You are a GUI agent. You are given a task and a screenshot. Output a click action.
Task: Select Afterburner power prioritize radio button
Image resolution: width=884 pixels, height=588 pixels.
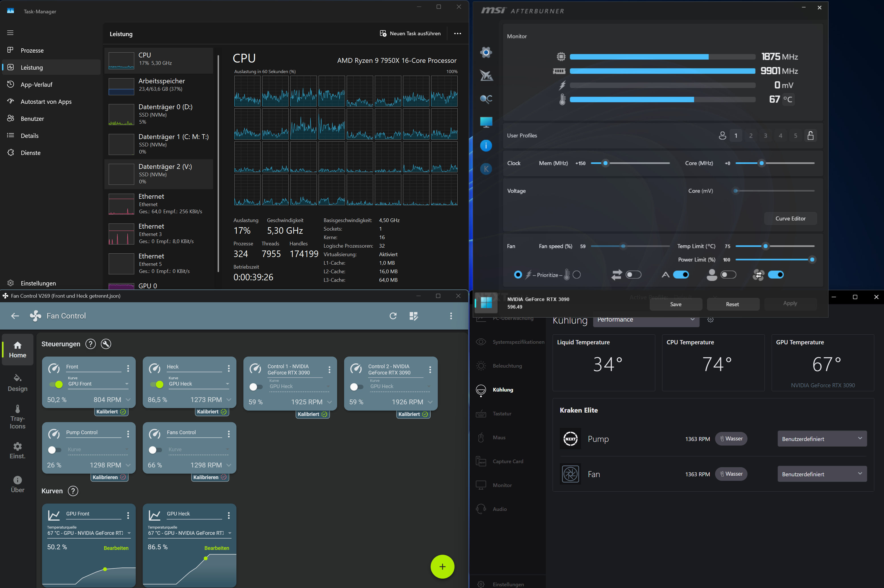point(518,275)
